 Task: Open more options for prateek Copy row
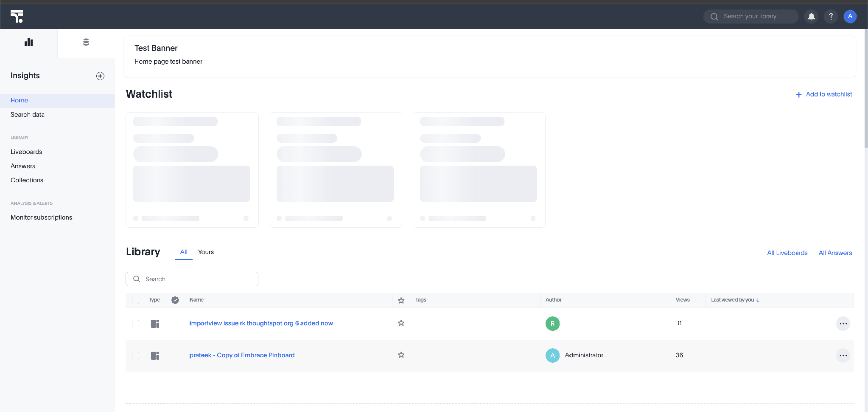(x=843, y=356)
